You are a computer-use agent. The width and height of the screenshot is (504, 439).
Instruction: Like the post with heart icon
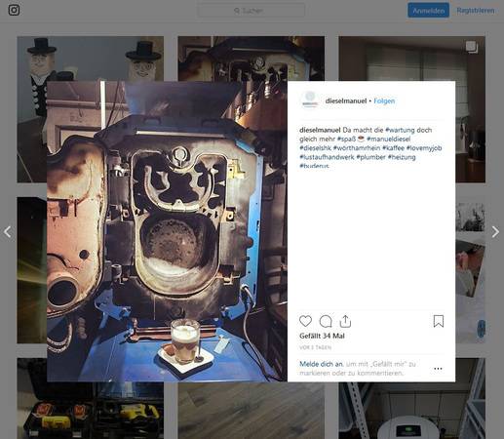click(x=305, y=321)
